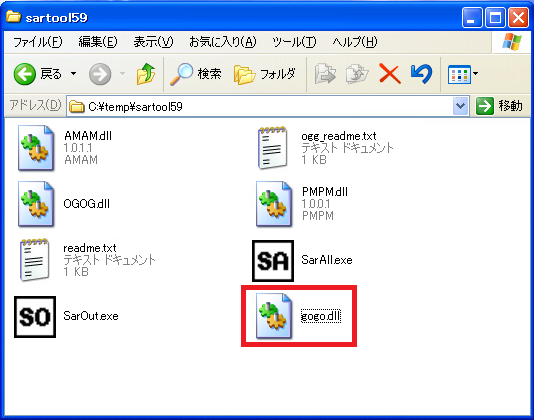This screenshot has height=420, width=534.
Task: Select the SarOut.exe SO icon
Action: [x=35, y=317]
